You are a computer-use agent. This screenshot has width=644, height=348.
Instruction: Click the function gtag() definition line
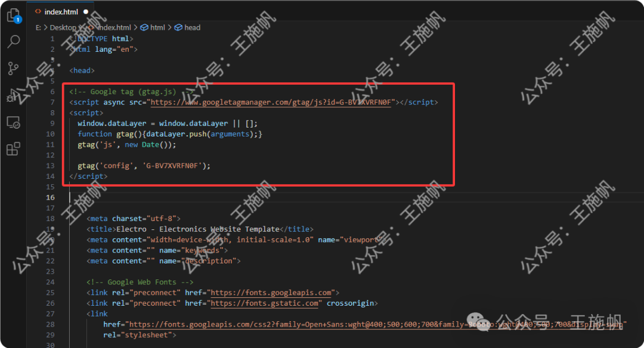point(169,134)
